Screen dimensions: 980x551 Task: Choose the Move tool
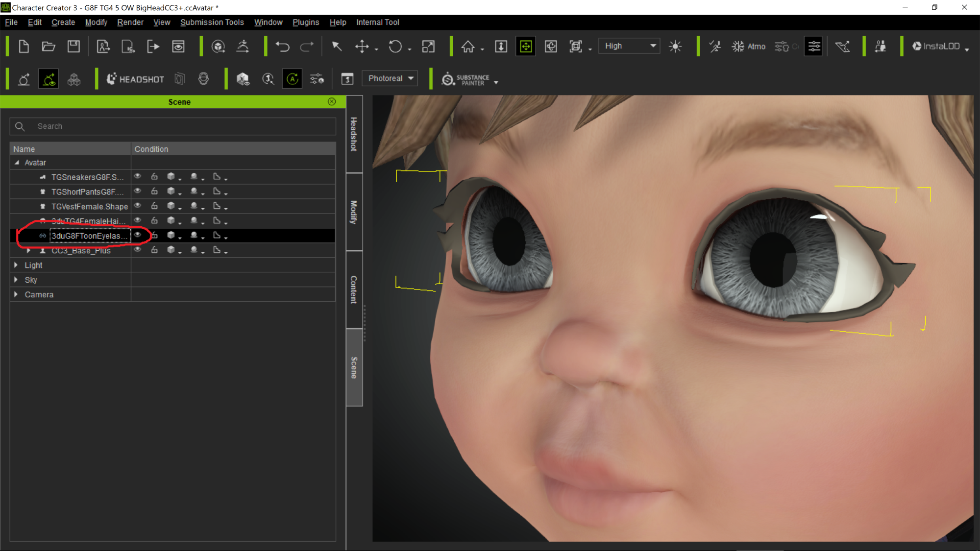click(x=362, y=47)
